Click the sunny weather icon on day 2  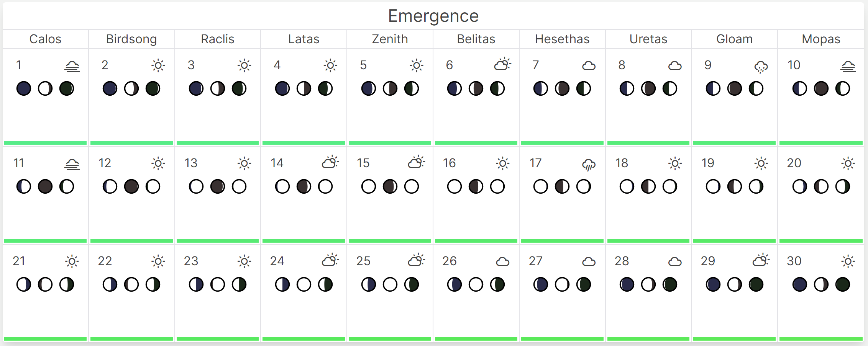[x=158, y=65]
